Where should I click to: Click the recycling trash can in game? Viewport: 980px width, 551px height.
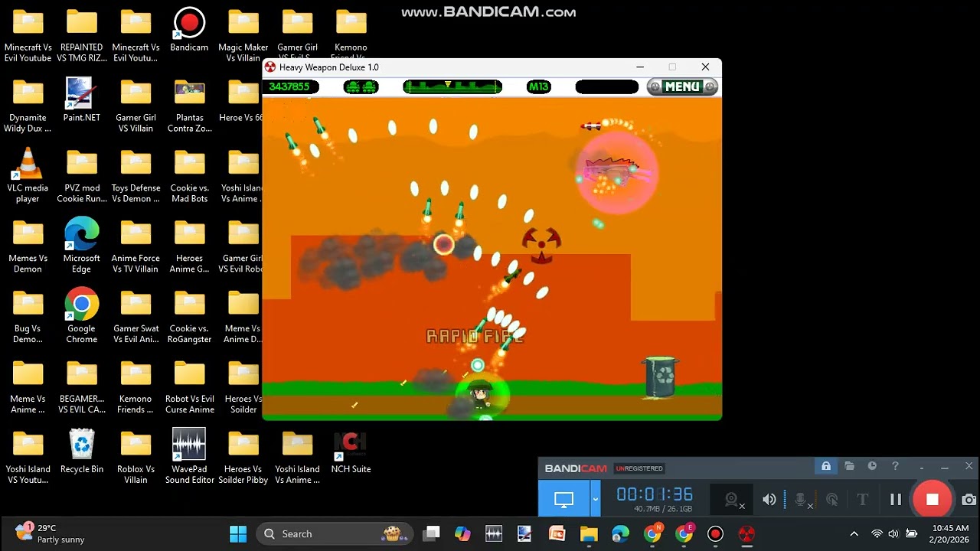(660, 377)
